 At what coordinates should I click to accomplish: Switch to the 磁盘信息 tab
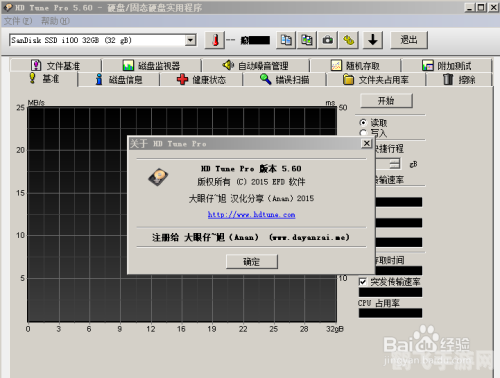click(x=119, y=80)
